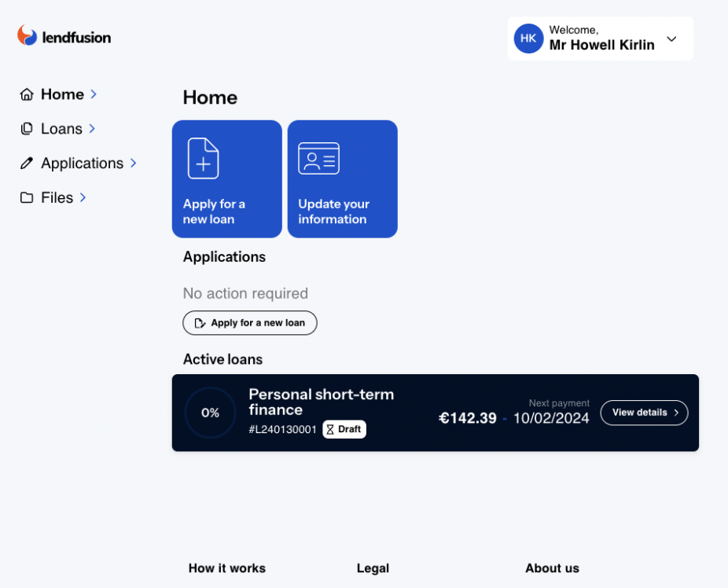The height and width of the screenshot is (588, 728).
Task: Click View details on the active loan
Action: (644, 413)
